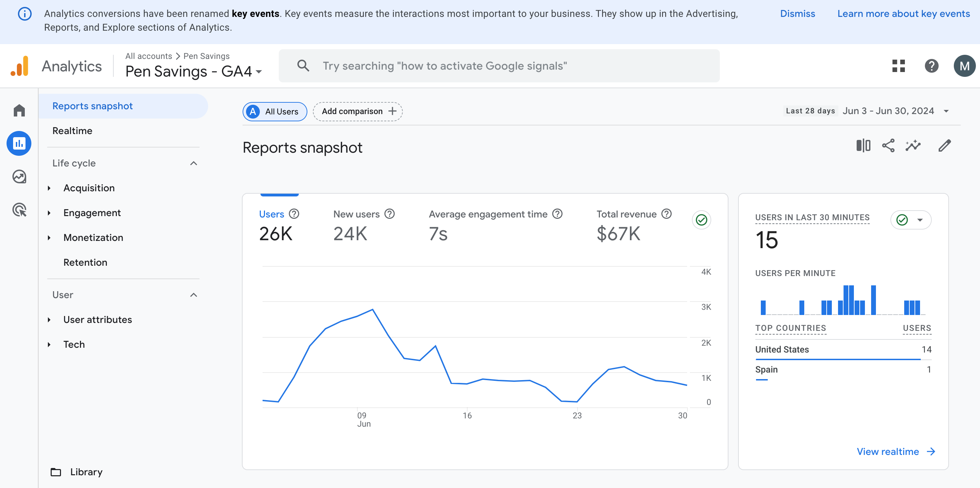Click the Library folder icon
980x488 pixels.
point(56,472)
